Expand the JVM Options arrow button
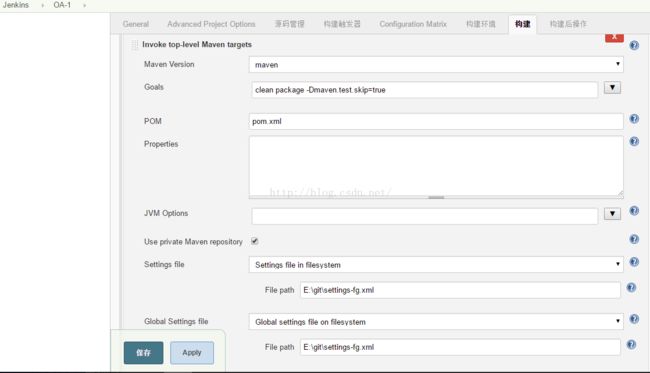This screenshot has height=373, width=650. coord(612,214)
